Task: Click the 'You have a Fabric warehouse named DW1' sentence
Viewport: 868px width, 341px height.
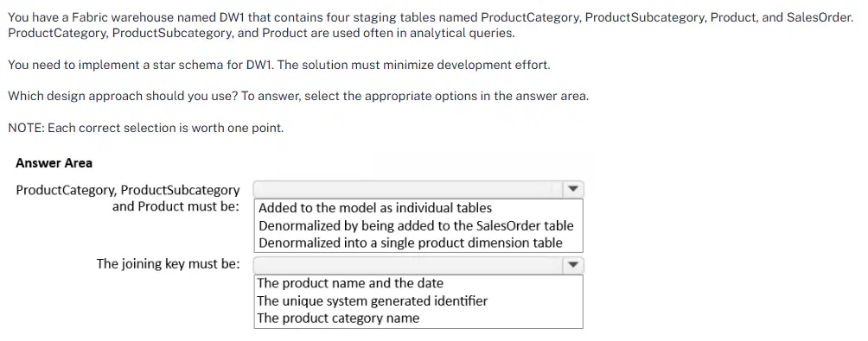Action: (431, 17)
